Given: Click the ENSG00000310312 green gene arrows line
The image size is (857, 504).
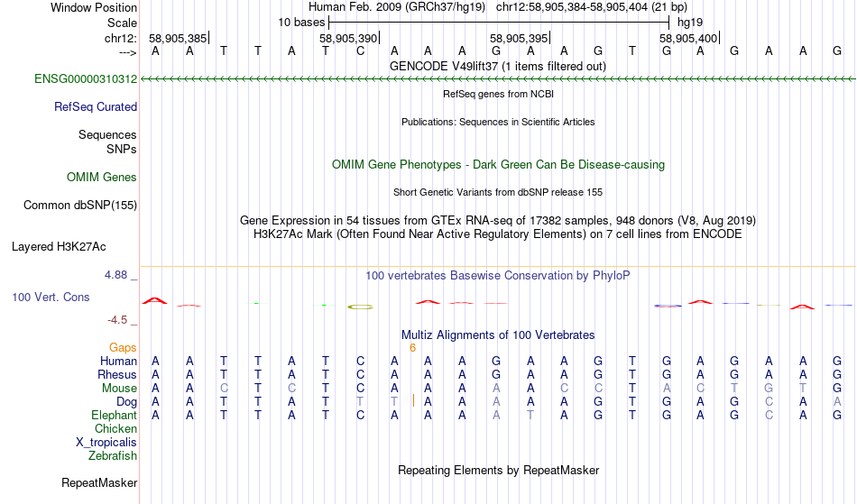Looking at the screenshot, I should 498,79.
